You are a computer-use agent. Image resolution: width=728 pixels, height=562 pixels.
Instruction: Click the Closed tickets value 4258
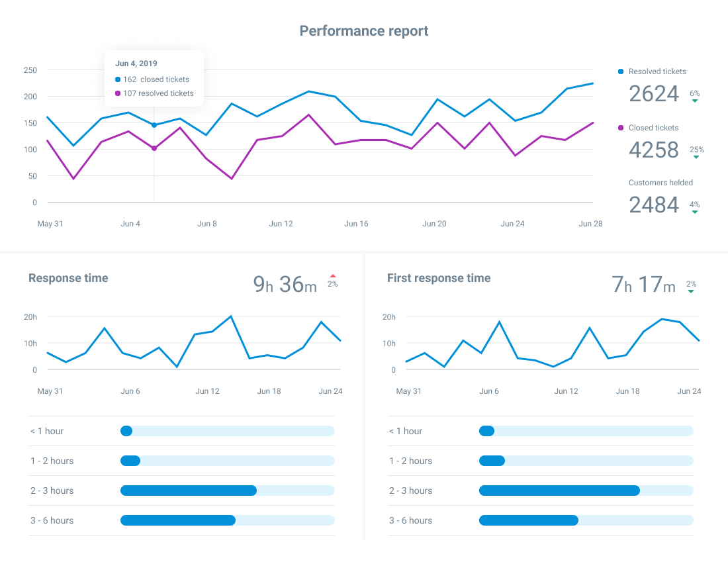pos(653,150)
